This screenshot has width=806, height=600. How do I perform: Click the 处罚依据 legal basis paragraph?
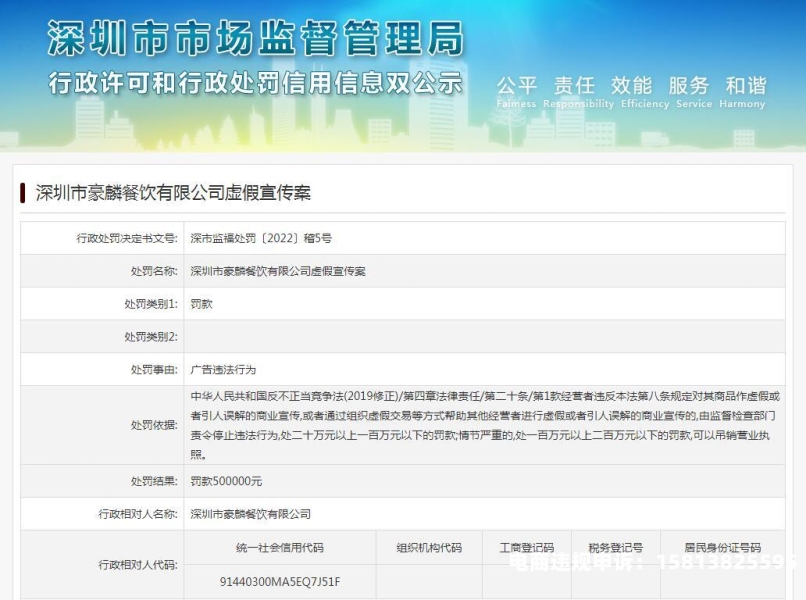point(484,425)
